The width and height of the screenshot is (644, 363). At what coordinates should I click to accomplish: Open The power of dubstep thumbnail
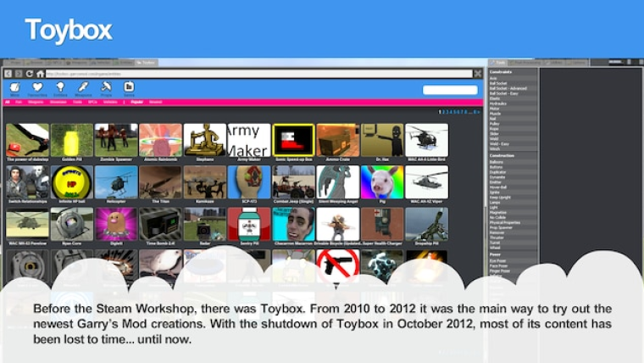click(x=27, y=140)
